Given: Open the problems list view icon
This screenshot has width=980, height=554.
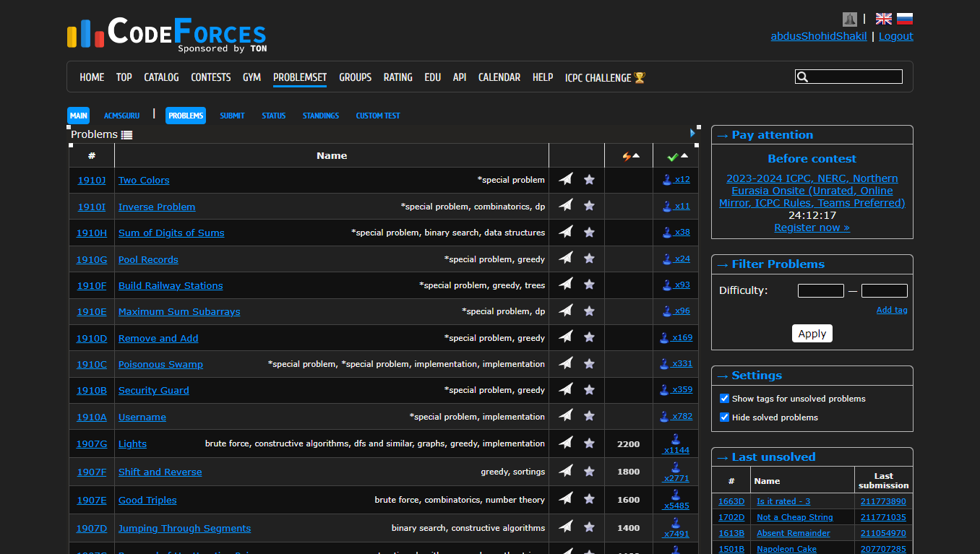Looking at the screenshot, I should 126,134.
